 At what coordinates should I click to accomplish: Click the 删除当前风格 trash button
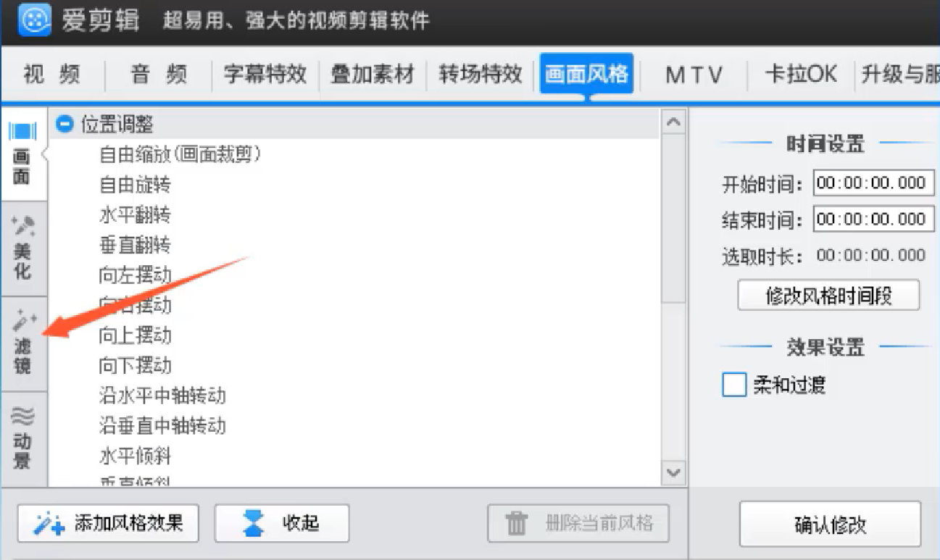click(578, 523)
